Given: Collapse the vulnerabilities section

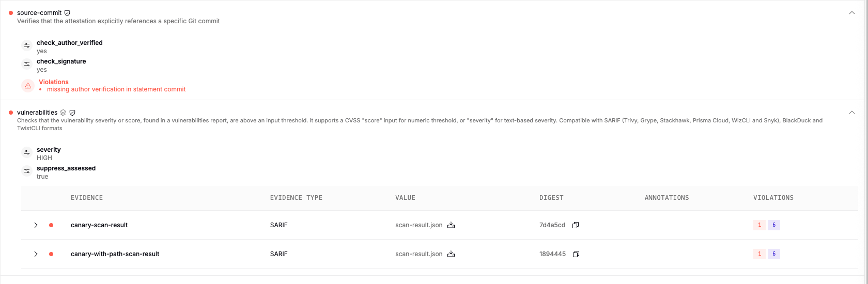Looking at the screenshot, I should click(852, 113).
